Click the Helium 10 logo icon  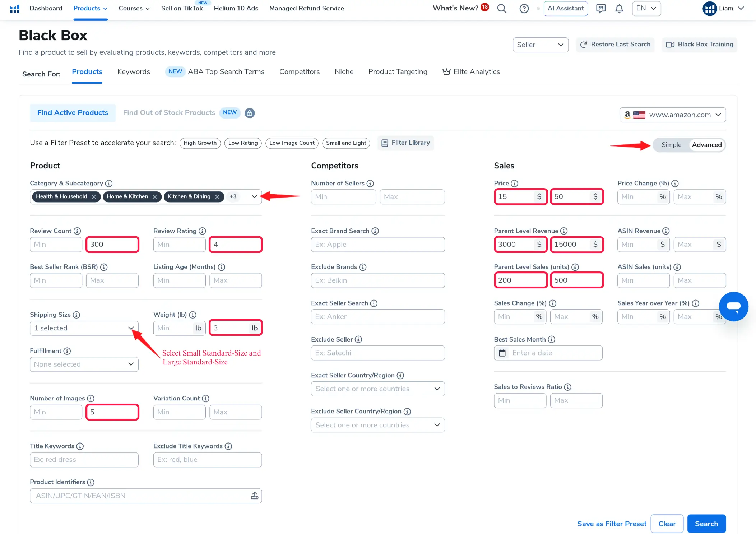(15, 9)
